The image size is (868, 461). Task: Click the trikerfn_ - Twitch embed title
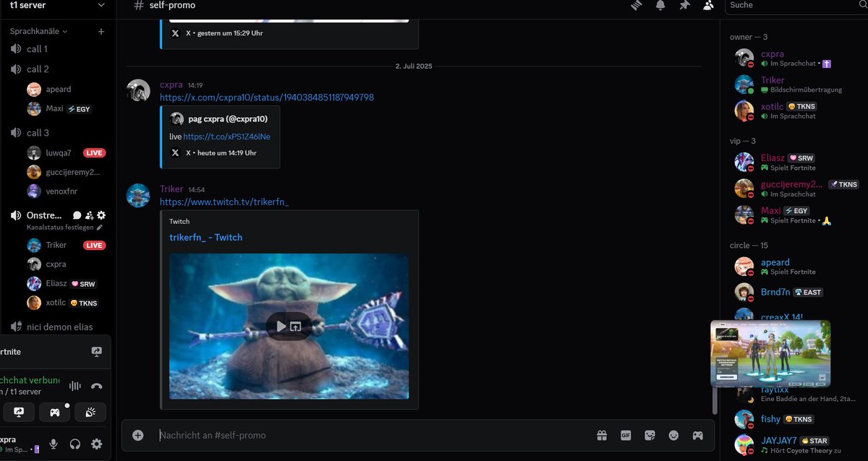(x=206, y=237)
